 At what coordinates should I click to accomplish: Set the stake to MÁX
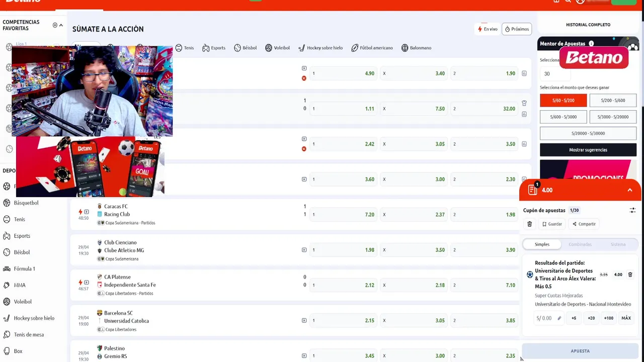tap(626, 318)
